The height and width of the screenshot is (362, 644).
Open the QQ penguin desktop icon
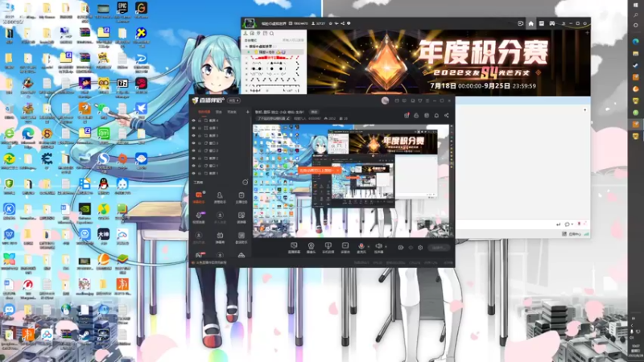104,186
